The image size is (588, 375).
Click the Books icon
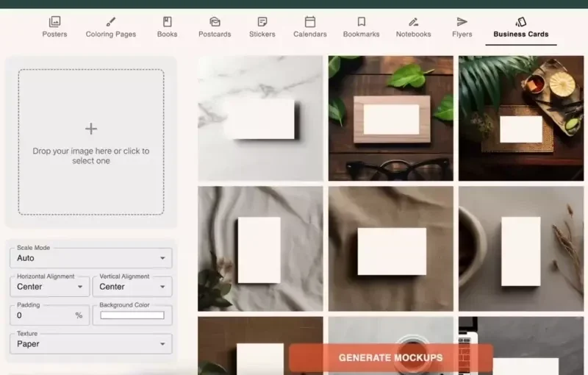(168, 21)
